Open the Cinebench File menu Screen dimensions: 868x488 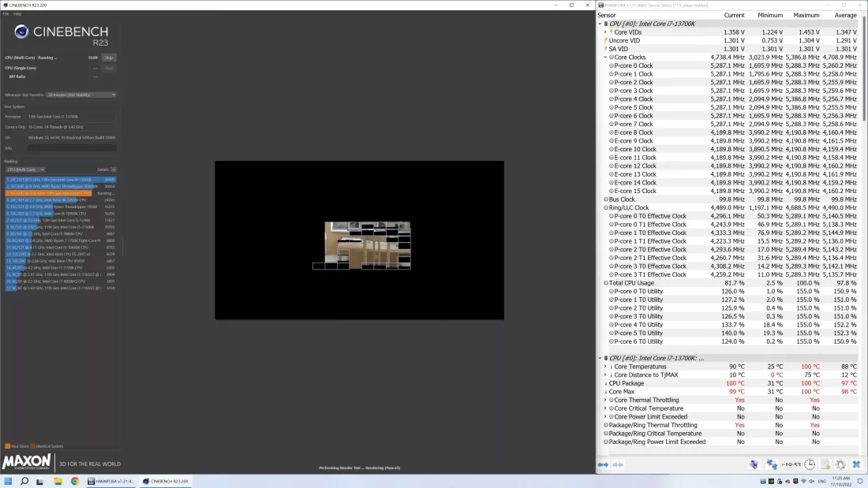click(x=6, y=14)
